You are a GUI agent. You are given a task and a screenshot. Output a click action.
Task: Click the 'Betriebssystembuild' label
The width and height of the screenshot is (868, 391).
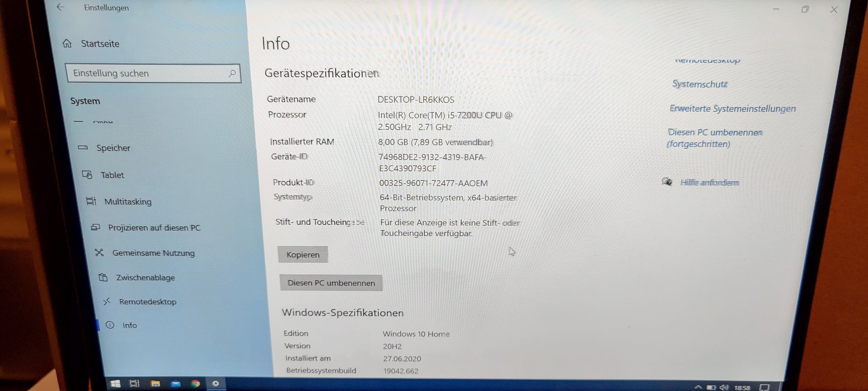pos(321,370)
